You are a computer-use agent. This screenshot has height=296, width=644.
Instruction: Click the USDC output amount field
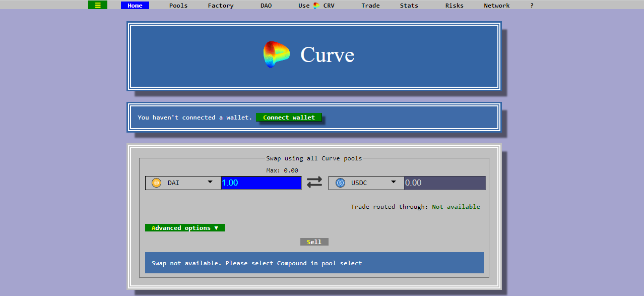pos(445,183)
